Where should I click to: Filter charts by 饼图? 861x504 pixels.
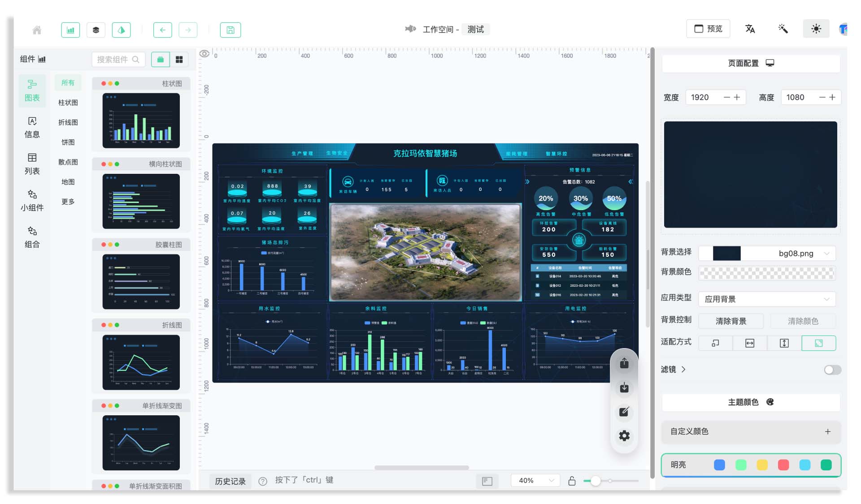pyautogui.click(x=68, y=142)
